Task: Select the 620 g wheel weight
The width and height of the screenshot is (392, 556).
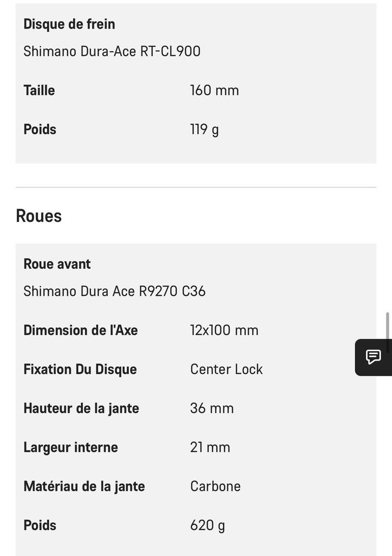Action: pyautogui.click(x=208, y=525)
